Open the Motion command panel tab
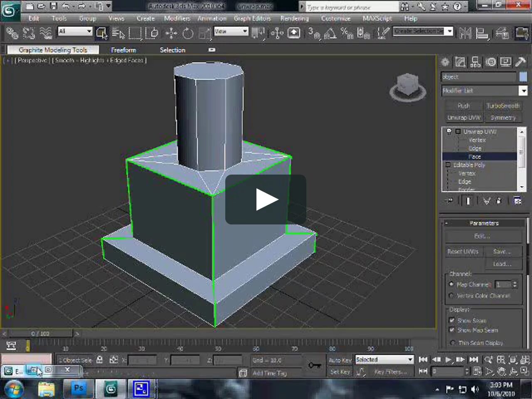The height and width of the screenshot is (399, 532). tap(491, 62)
